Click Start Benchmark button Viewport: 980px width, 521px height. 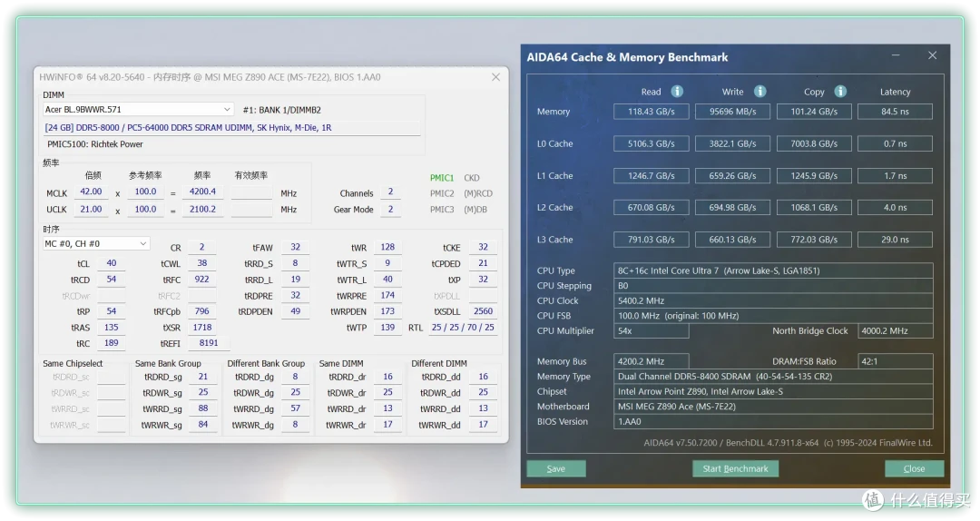tap(735, 468)
